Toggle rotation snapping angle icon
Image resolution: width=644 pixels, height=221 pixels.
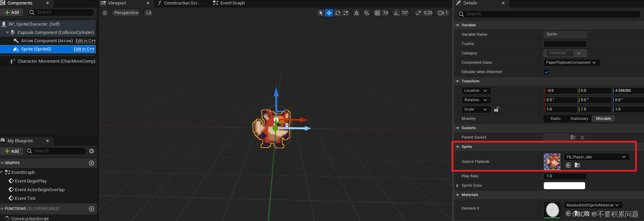coord(396,13)
